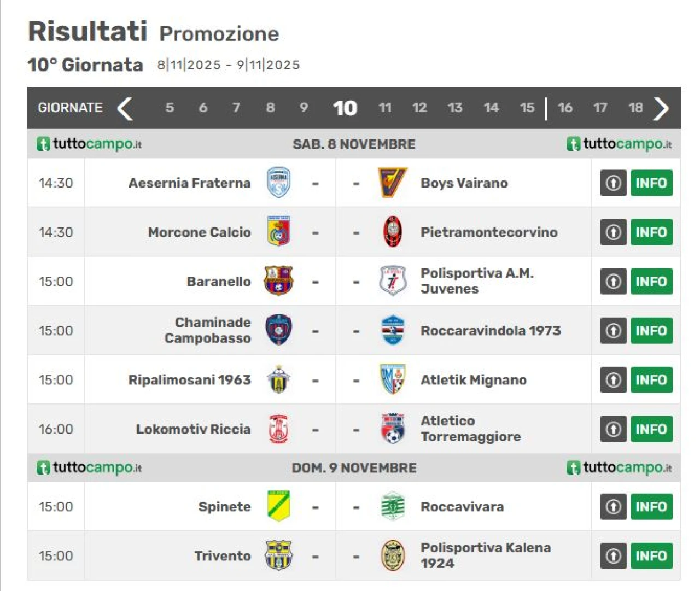Screen dimensions: 700x591
Task: Open the Pietramontecorvino team link
Action: tap(489, 232)
